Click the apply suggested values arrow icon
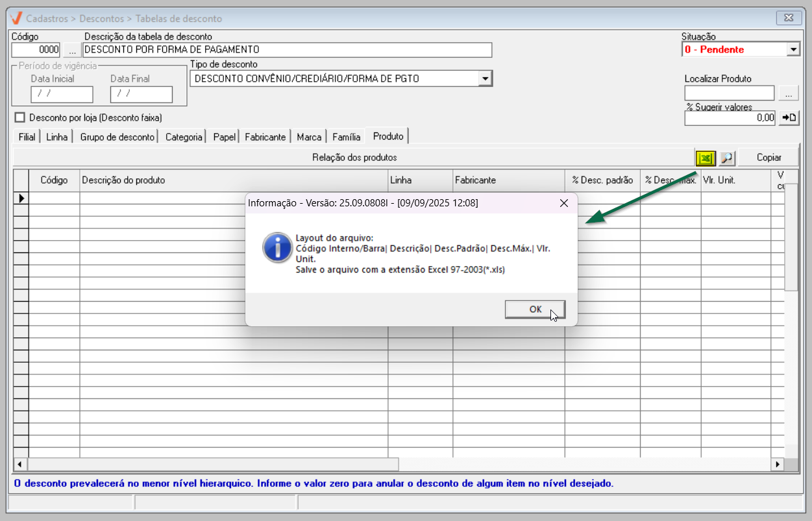 coord(789,117)
